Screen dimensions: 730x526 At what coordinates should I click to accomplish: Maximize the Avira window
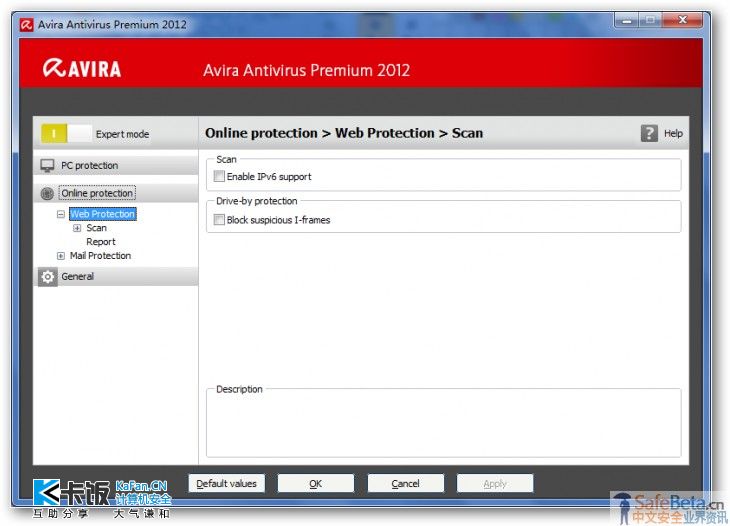click(x=650, y=20)
